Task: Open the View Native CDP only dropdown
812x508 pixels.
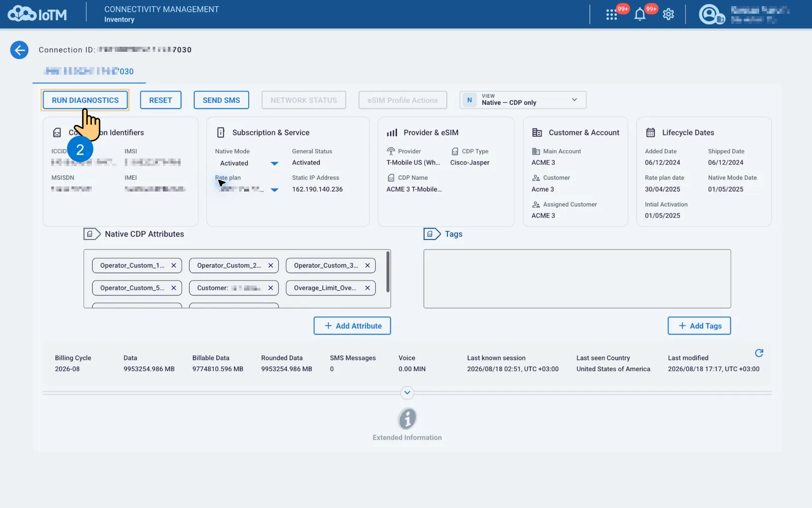Action: pyautogui.click(x=523, y=100)
